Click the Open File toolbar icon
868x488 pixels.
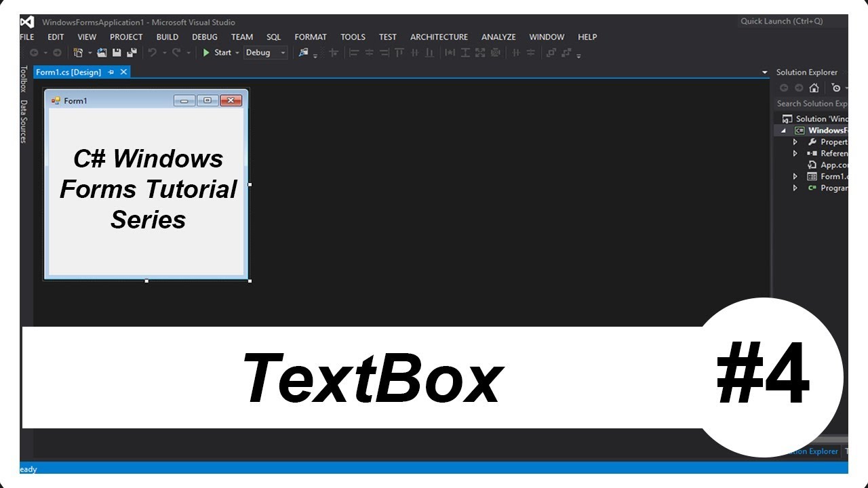pos(102,53)
